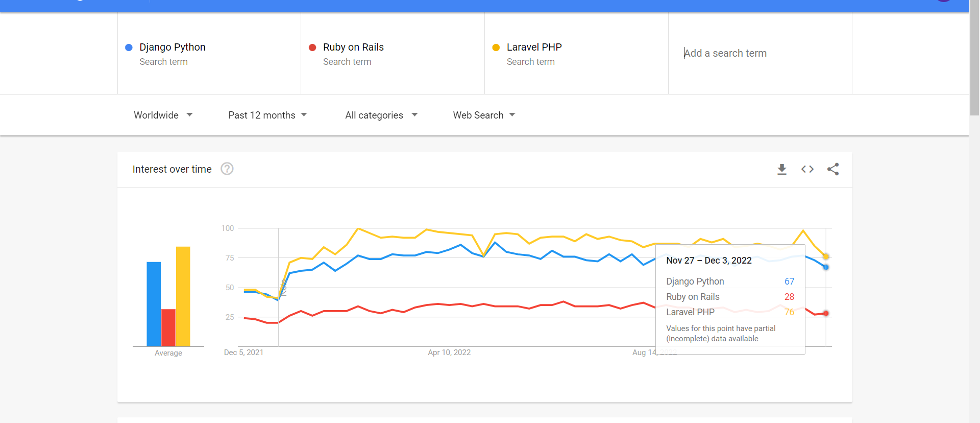Viewport: 980px width, 423px height.
Task: Open the Past 12 months time range dropdown
Action: coord(267,115)
